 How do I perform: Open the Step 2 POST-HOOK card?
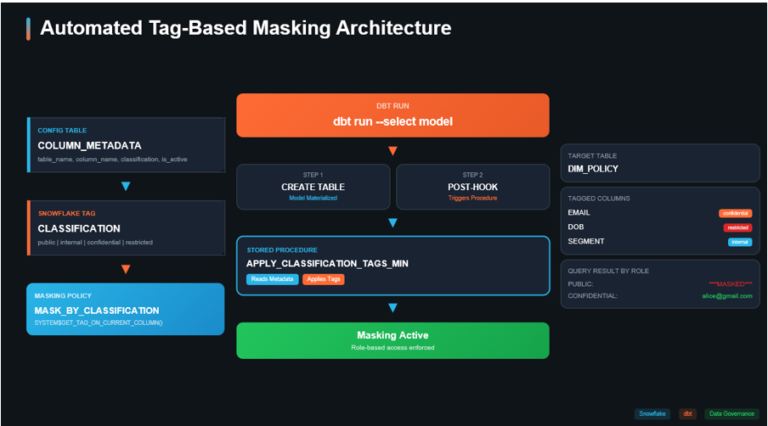click(472, 187)
